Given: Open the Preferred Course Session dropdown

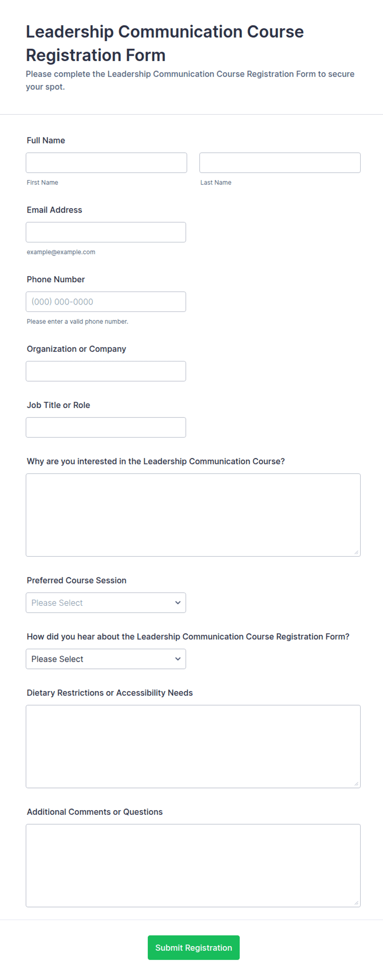Looking at the screenshot, I should 106,603.
